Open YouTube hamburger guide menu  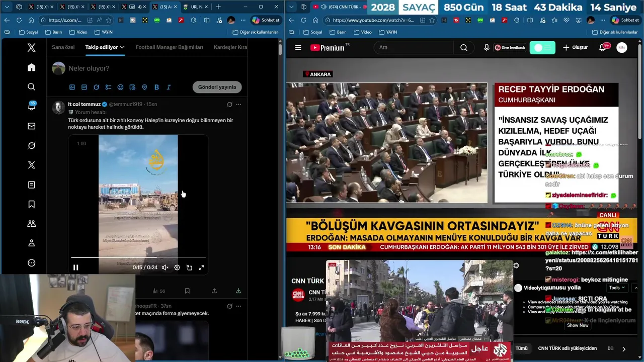coord(298,48)
